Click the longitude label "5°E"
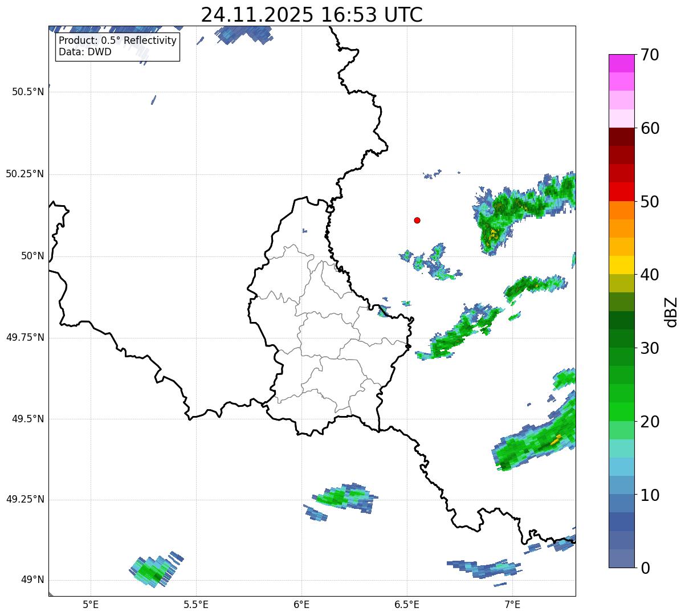The width and height of the screenshot is (685, 616). (x=91, y=604)
